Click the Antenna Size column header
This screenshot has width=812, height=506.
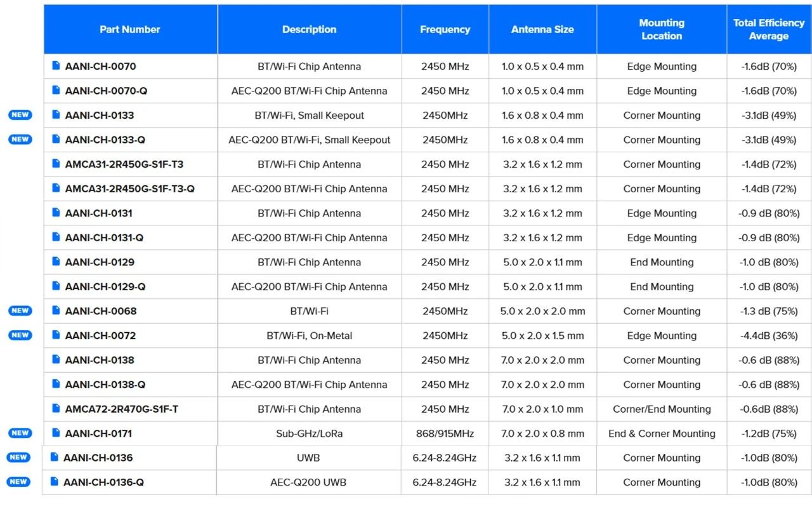(542, 29)
